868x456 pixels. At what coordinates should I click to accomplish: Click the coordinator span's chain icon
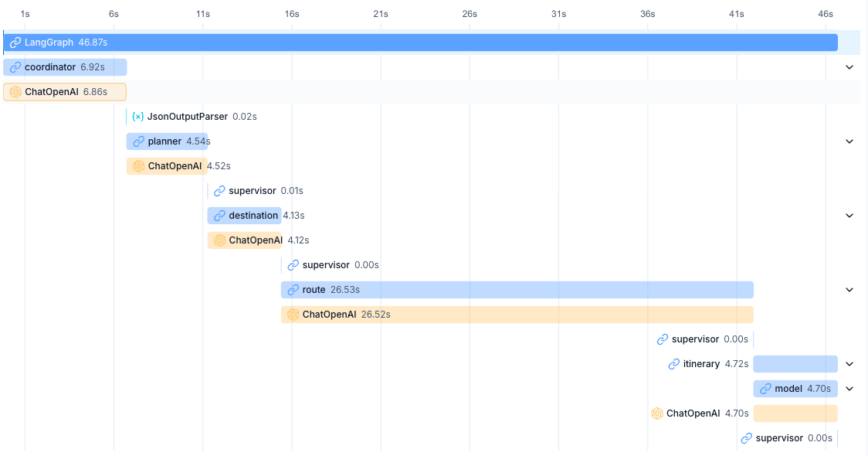tap(15, 67)
